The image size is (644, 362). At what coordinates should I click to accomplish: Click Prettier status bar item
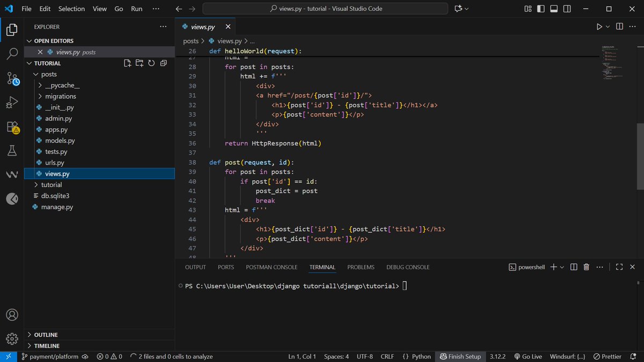pos(606,357)
